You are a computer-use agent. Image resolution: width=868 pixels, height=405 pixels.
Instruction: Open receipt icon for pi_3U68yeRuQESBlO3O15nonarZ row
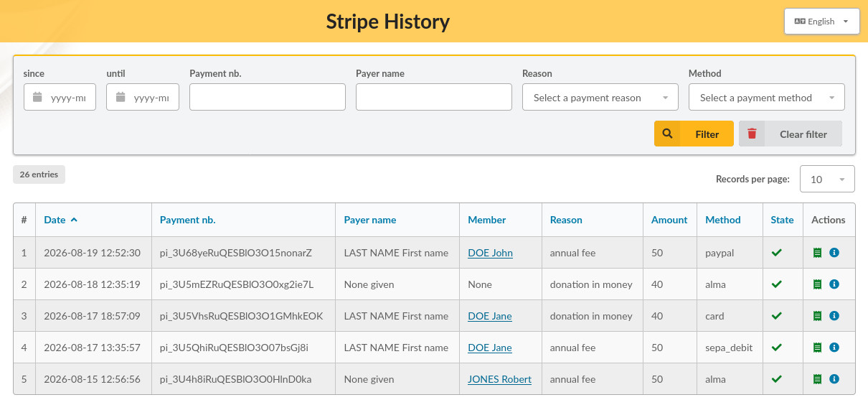click(x=817, y=253)
